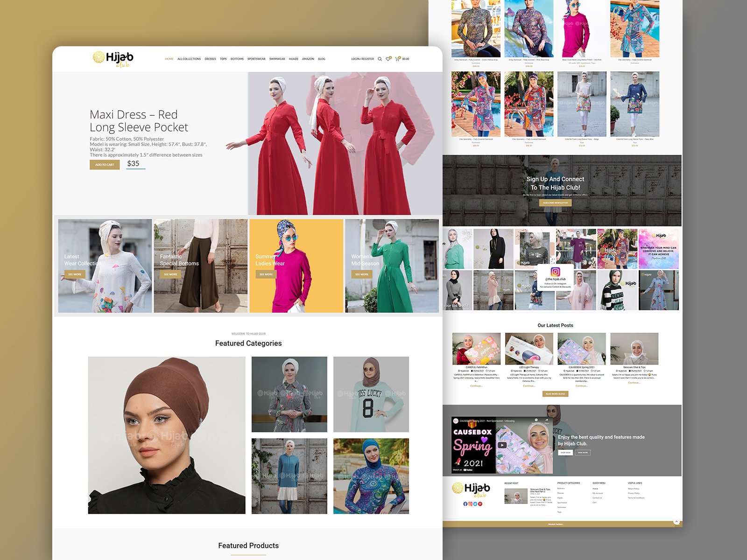
Task: Open Contact Us in the footer Quick Menu
Action: 597,498
